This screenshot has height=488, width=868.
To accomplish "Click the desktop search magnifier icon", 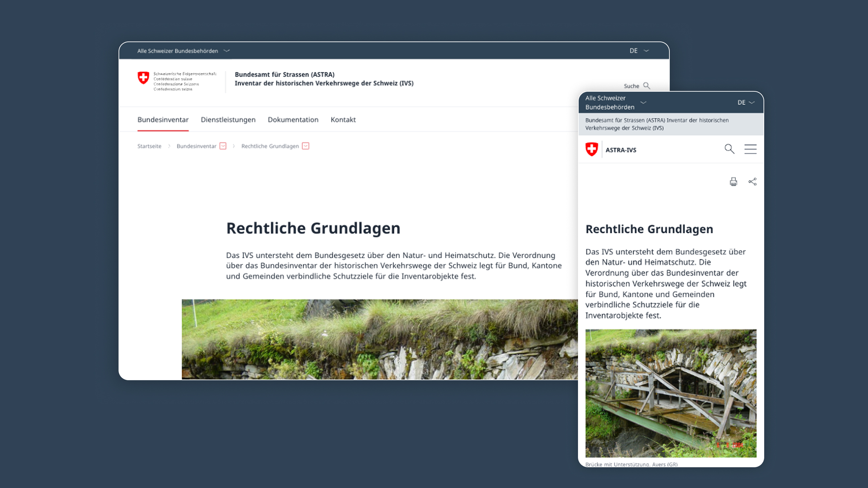I will 646,86.
